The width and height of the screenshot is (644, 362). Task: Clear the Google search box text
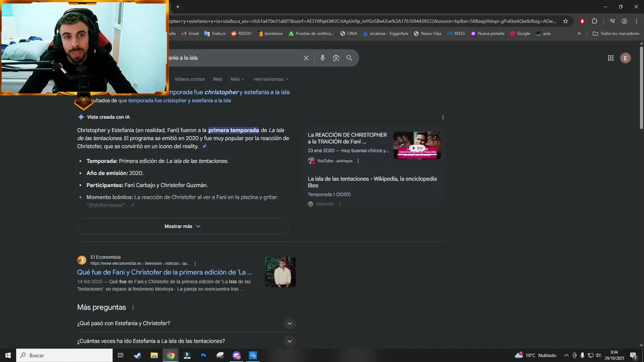click(x=306, y=58)
